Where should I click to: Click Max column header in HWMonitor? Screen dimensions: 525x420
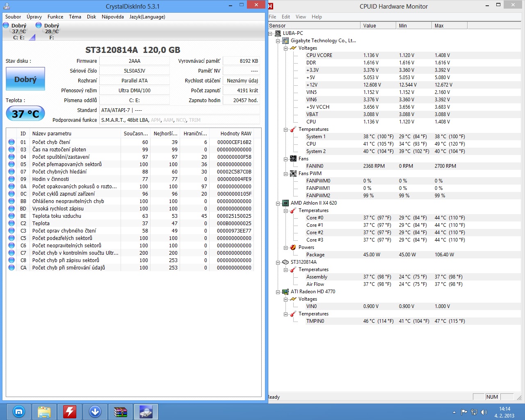[450, 25]
